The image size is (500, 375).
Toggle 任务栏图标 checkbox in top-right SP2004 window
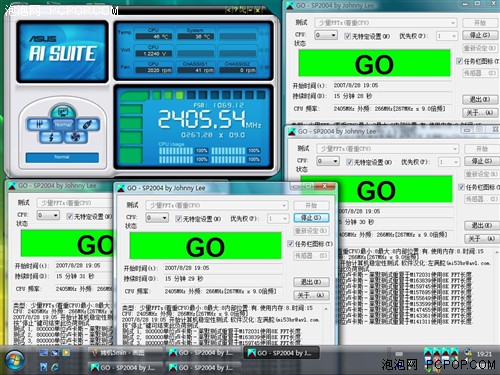coord(460,61)
